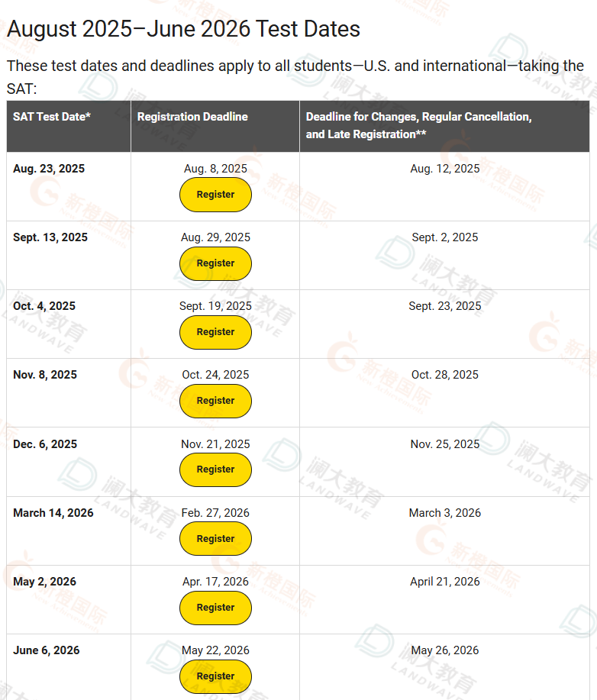597x700 pixels.
Task: Click Register for Dec. 6, 2025 test
Action: pos(215,469)
